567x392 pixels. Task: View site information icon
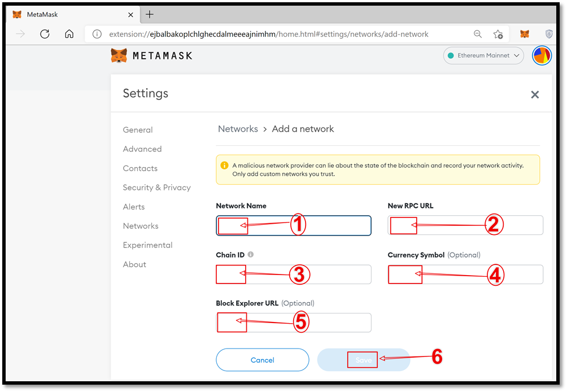tap(97, 34)
